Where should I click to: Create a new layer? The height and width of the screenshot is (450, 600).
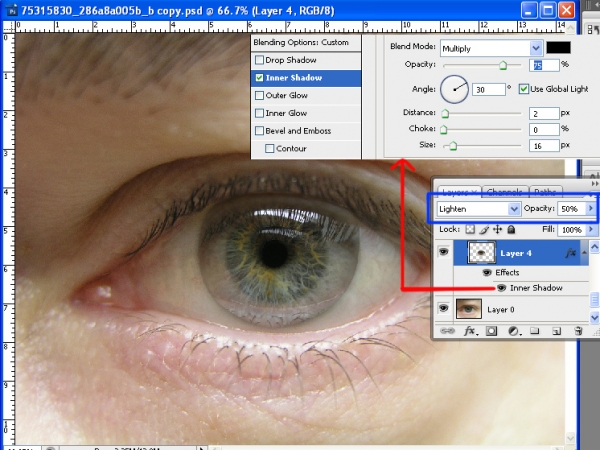coord(556,331)
